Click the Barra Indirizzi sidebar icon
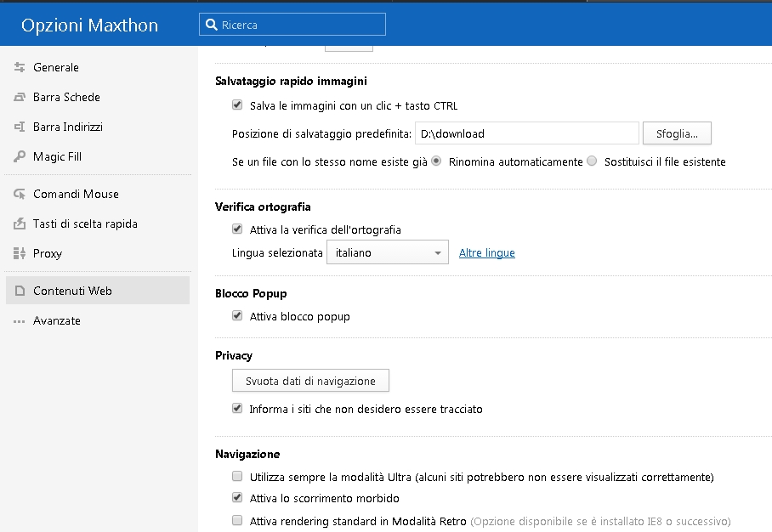This screenshot has width=772, height=532. coord(20,127)
